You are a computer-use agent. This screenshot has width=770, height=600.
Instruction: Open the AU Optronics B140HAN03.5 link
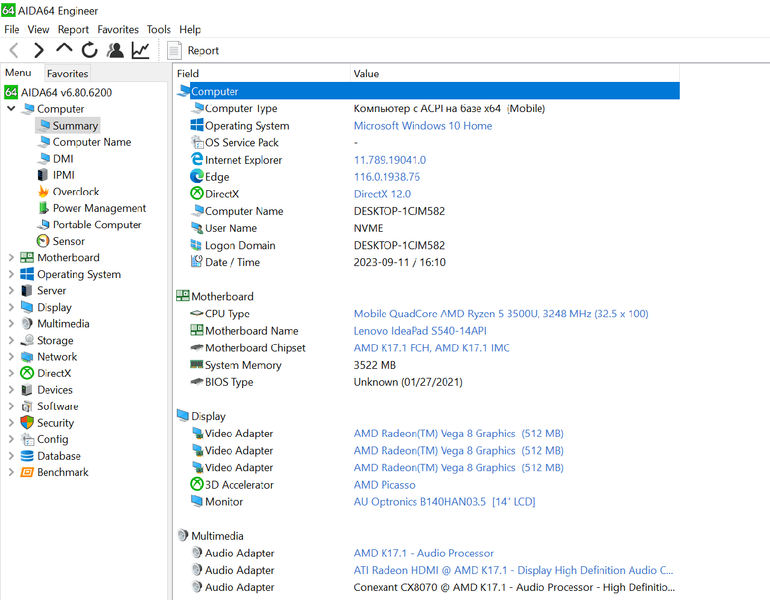click(x=444, y=502)
